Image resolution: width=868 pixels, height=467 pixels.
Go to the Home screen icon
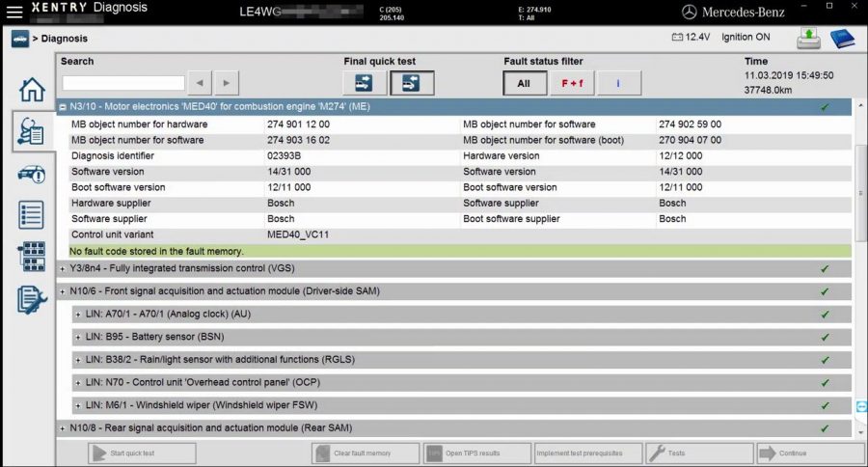(x=32, y=89)
